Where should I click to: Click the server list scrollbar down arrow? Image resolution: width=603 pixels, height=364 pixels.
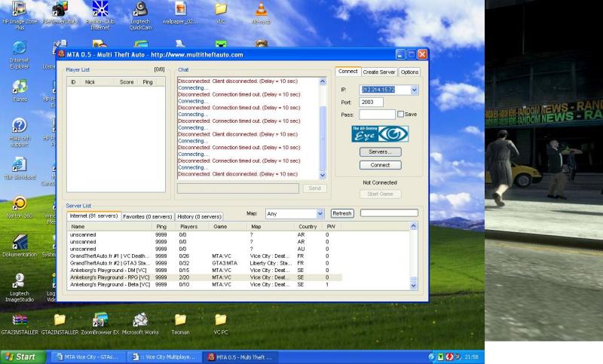click(x=413, y=286)
